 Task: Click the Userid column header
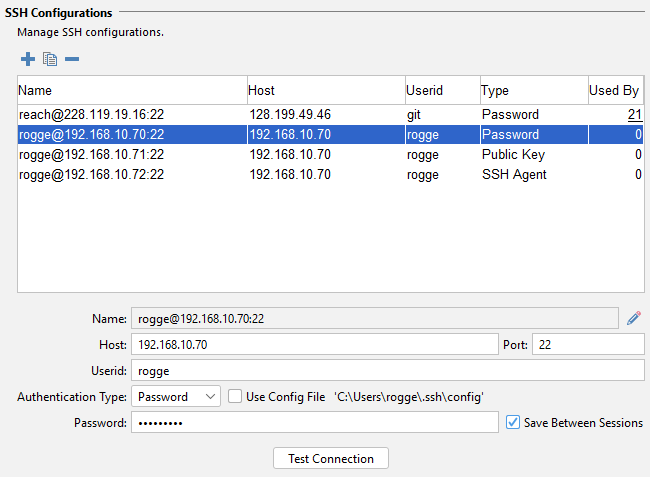[441, 91]
